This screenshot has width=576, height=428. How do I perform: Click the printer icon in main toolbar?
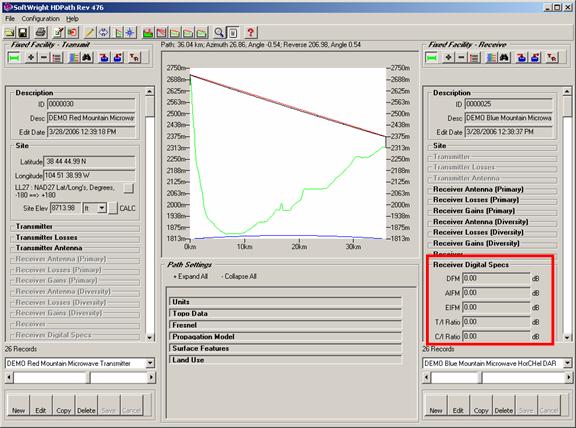click(41, 33)
